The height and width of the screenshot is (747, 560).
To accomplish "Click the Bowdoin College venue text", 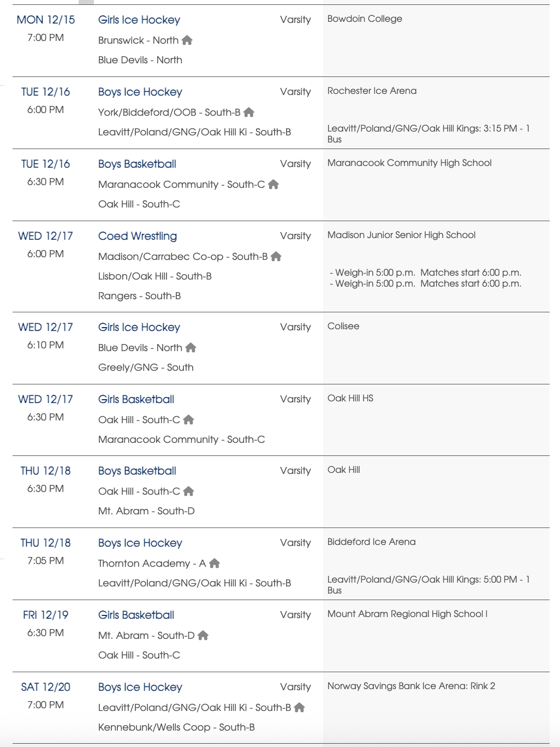I will (365, 19).
